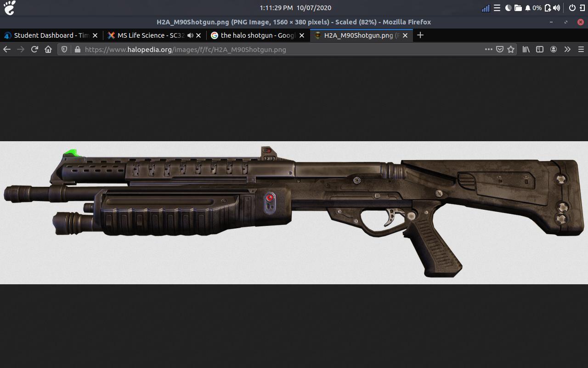
Task: Go to the Firefox home page
Action: (48, 49)
